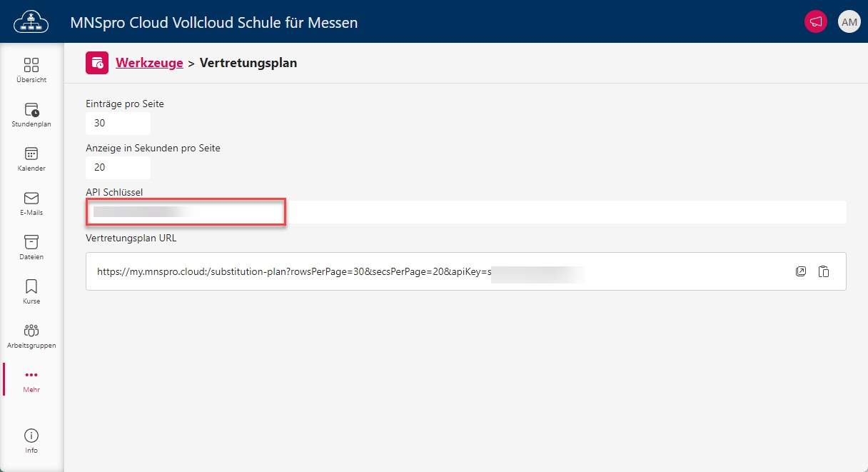
Task: Click the Werkzeuge breadcrumb link
Action: [149, 63]
